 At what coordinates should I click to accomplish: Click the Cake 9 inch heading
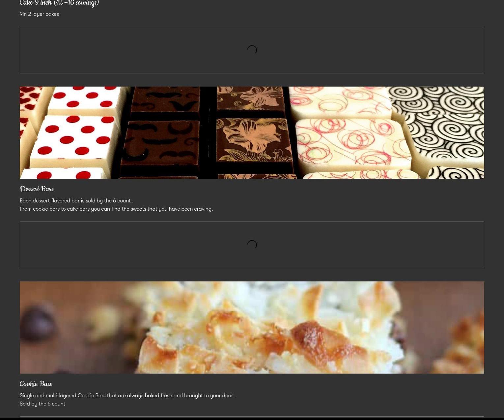[x=59, y=3]
